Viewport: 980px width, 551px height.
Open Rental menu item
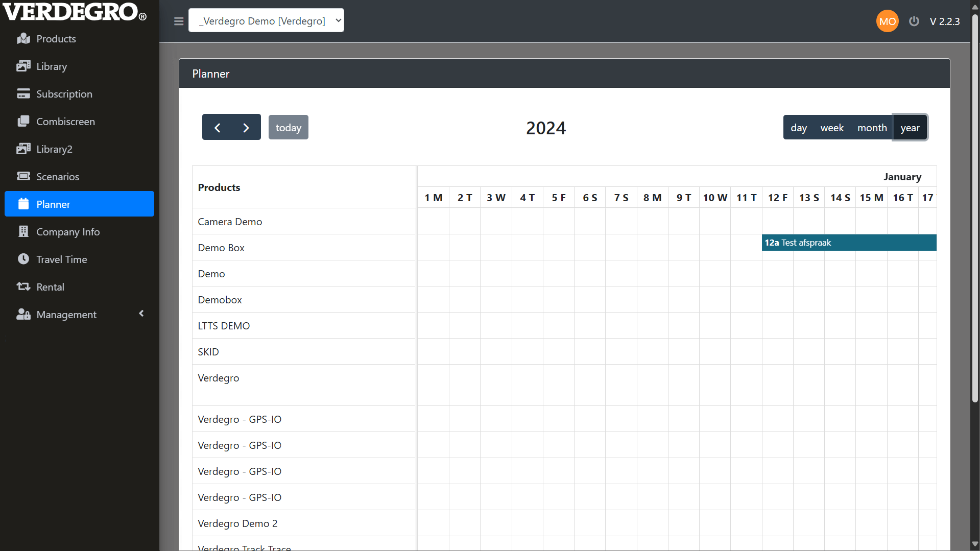(x=79, y=287)
